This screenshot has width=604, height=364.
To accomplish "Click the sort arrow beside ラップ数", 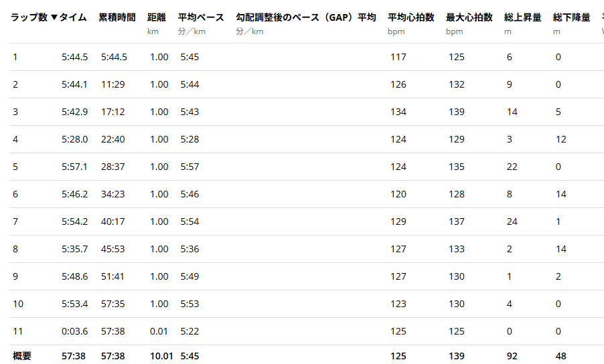I will click(54, 17).
